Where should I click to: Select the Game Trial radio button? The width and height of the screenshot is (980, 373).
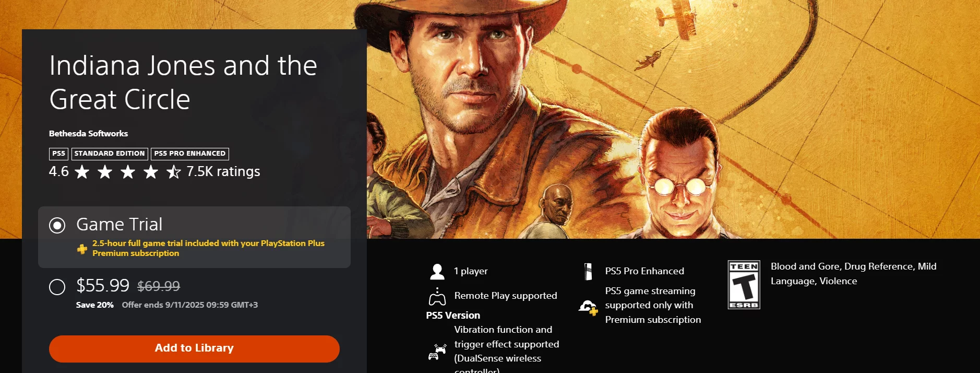[x=57, y=225]
